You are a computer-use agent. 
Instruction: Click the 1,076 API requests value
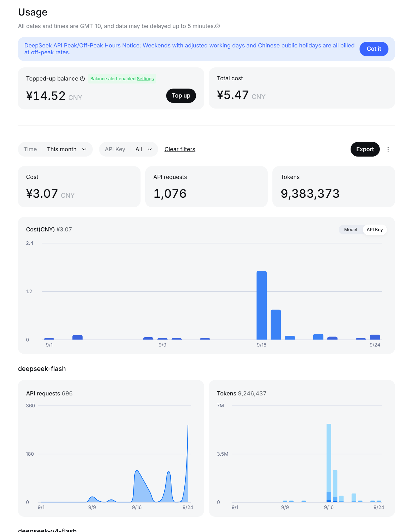pos(170,194)
